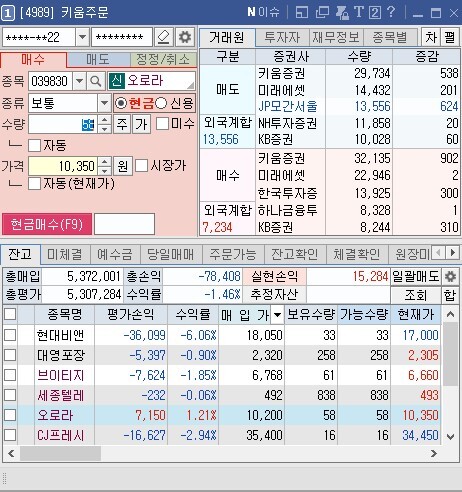Enable the 미수 checkbox

(162, 124)
